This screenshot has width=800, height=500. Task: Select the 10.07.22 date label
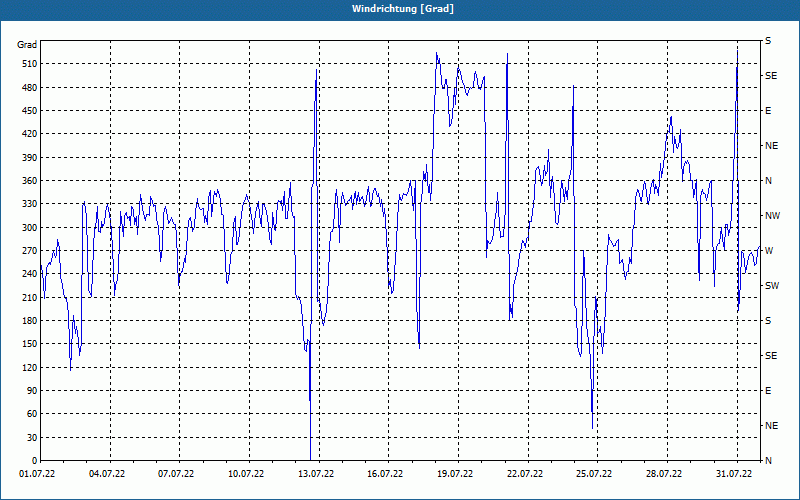tap(246, 474)
